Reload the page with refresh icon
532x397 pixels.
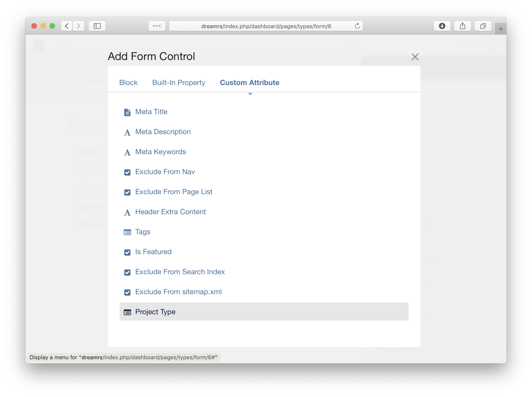(357, 26)
